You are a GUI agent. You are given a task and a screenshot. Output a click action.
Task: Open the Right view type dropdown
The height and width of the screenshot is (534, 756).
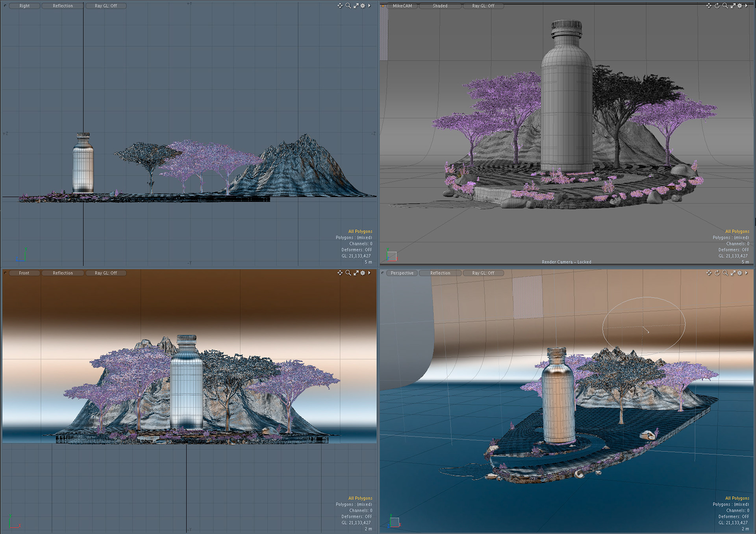pos(24,6)
